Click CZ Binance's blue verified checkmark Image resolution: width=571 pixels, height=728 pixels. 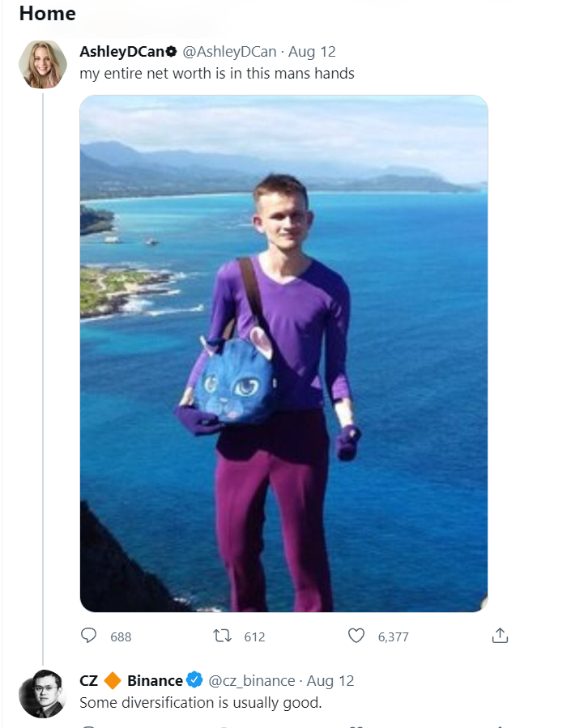tap(194, 679)
